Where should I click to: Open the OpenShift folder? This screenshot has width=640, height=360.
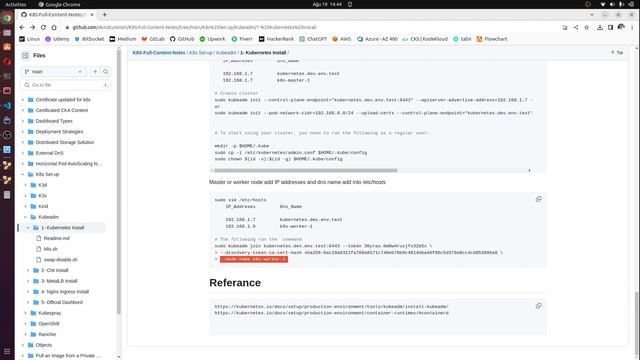pyautogui.click(x=49, y=324)
